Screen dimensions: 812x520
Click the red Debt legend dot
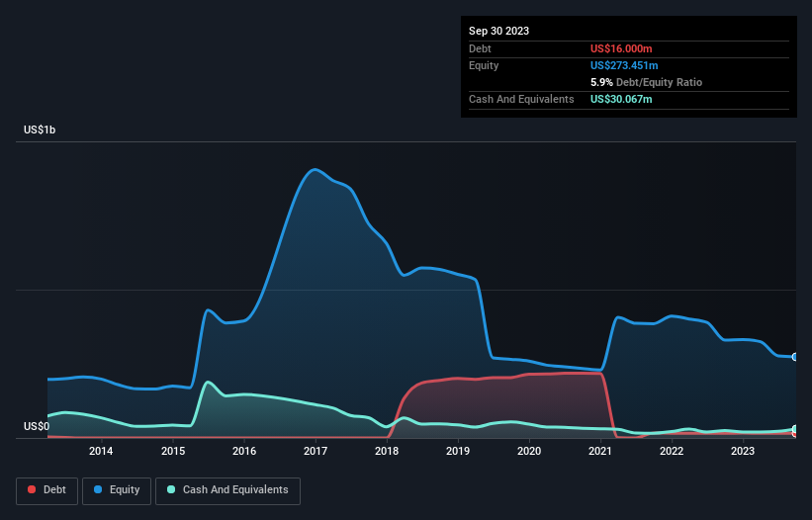pyautogui.click(x=32, y=489)
